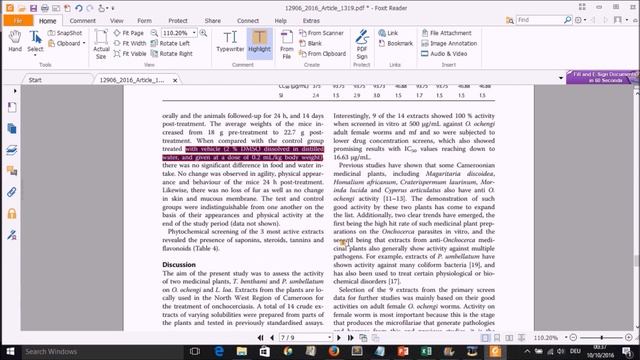Image resolution: width=640 pixels, height=360 pixels.
Task: Create PDF From Clipboard
Action: 322,53
